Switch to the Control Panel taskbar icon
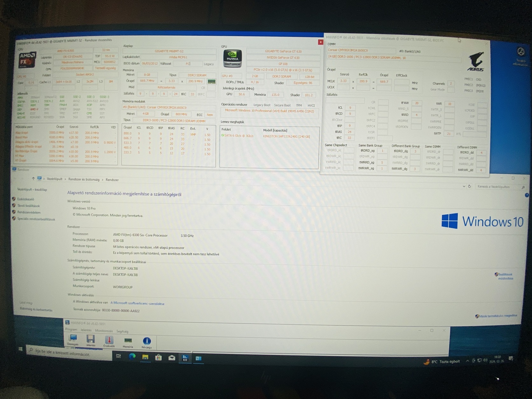The width and height of the screenshot is (532, 399). [x=198, y=359]
